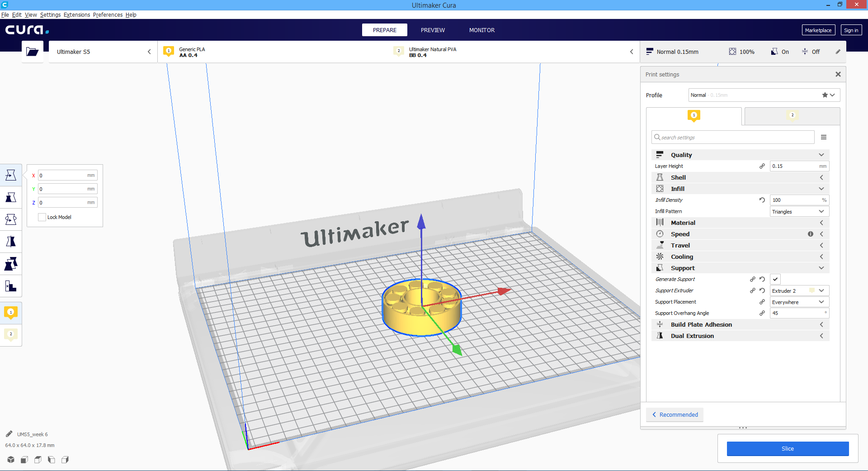Collapse the Support settings section
Viewport: 868px width, 471px height.
pos(741,268)
